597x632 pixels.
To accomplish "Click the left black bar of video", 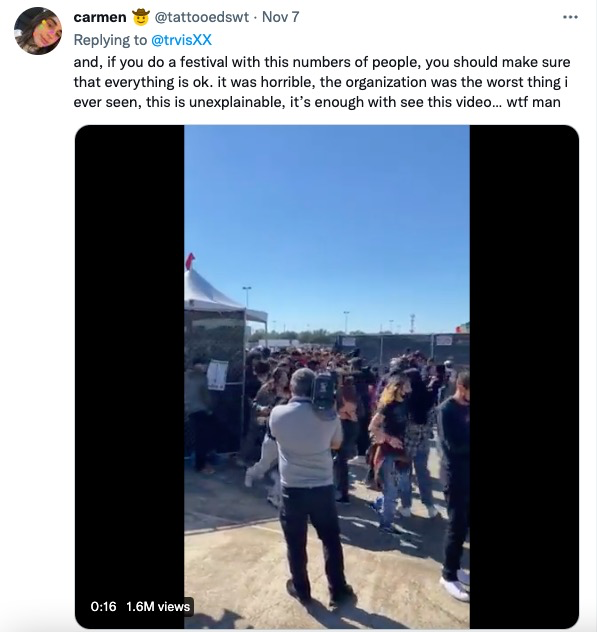I will pyautogui.click(x=130, y=377).
